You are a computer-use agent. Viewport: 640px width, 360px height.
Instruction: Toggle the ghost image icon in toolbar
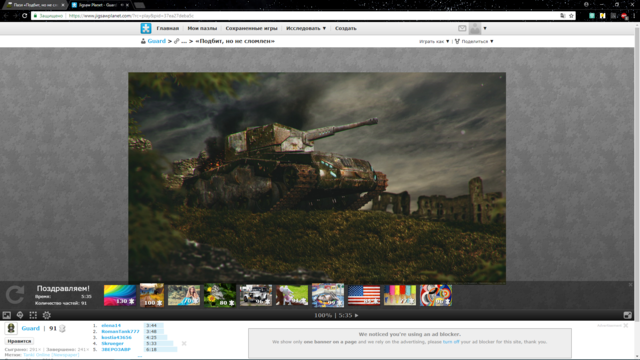pos(20,315)
